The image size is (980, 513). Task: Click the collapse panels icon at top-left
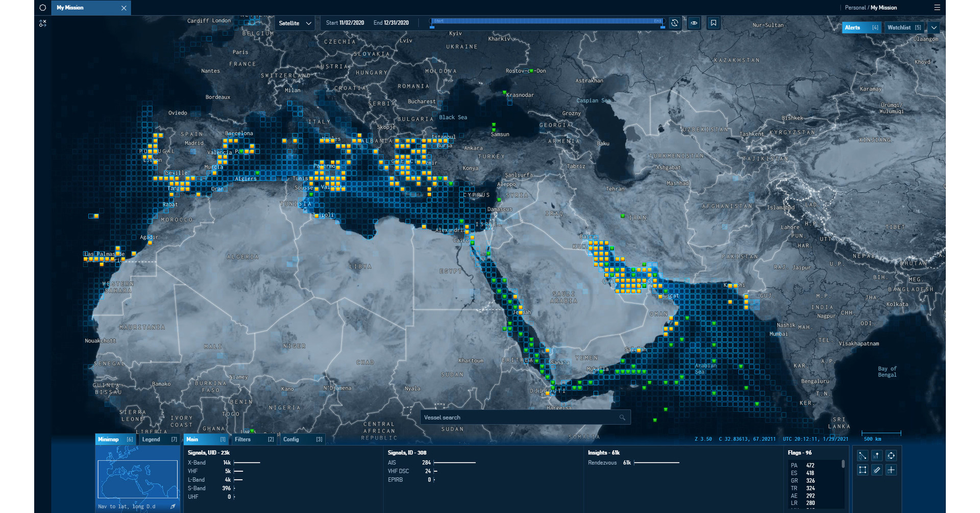click(43, 23)
